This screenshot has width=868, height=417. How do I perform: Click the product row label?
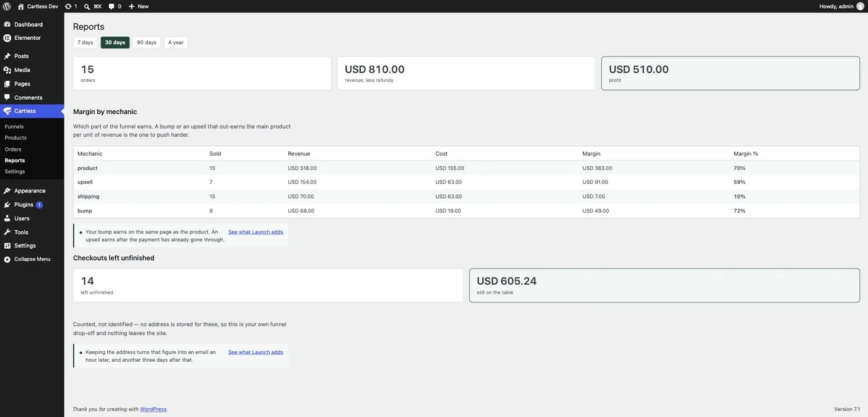[x=87, y=168]
